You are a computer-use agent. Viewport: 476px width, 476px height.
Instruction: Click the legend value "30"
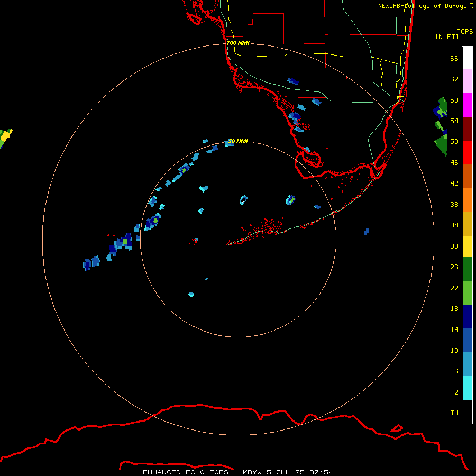[x=454, y=246]
